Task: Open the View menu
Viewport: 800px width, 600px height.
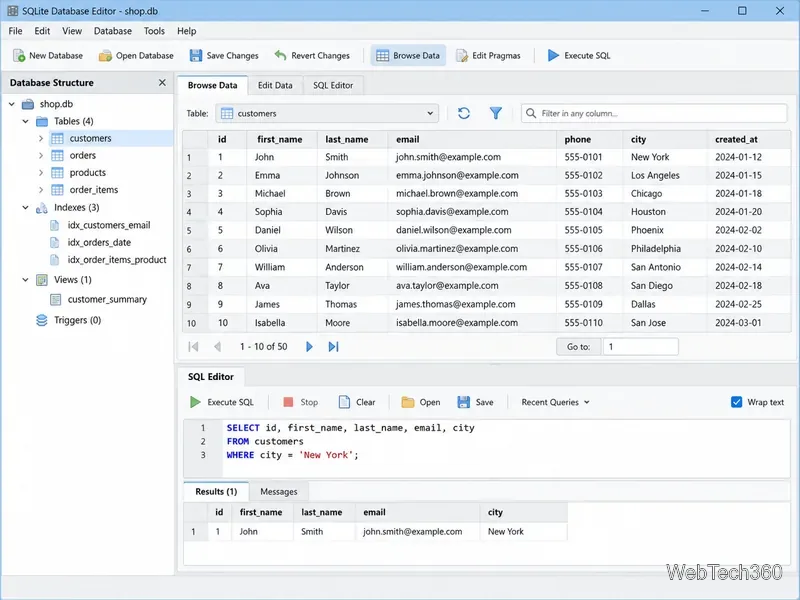Action: tap(72, 31)
